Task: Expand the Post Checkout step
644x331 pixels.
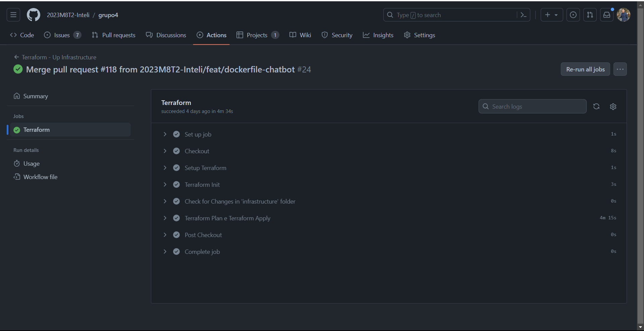Action: pyautogui.click(x=389, y=235)
